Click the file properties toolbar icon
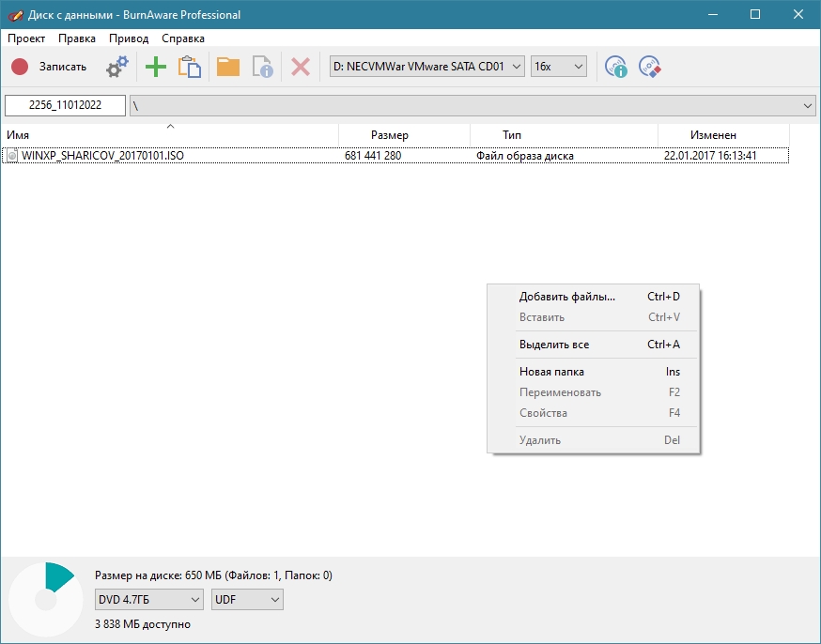The height and width of the screenshot is (644, 821). (x=263, y=67)
